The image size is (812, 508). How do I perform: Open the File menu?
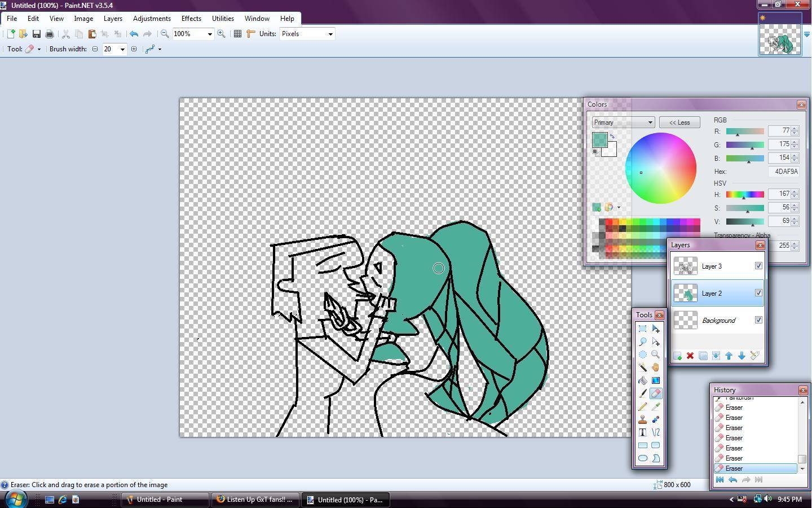point(12,18)
